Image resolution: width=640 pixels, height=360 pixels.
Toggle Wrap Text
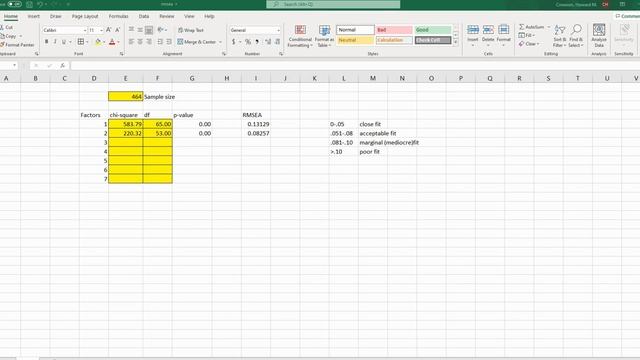(x=191, y=30)
